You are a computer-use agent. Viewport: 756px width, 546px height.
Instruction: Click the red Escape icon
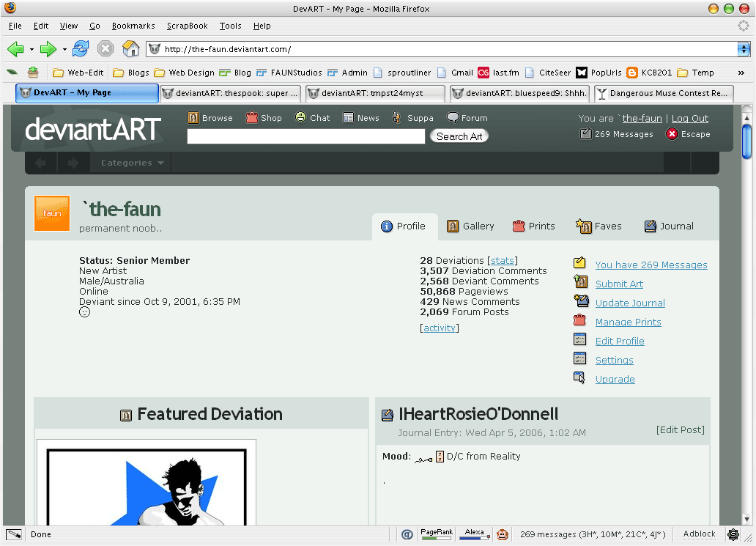672,134
